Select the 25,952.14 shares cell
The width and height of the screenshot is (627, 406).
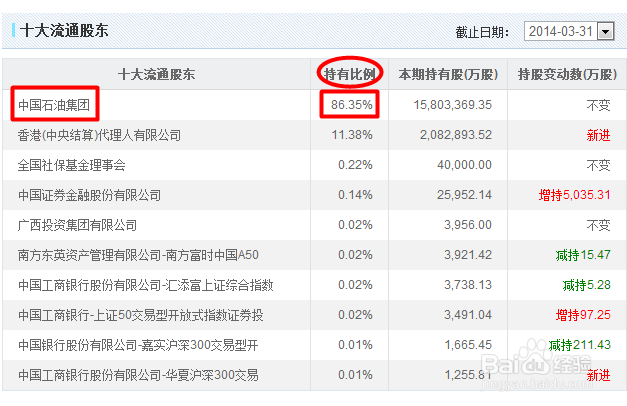coord(464,195)
